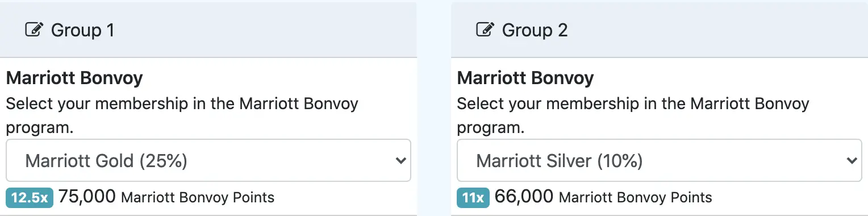Click the Marriott Bonvoy heading under Group 1
The width and height of the screenshot is (868, 216).
(x=74, y=78)
